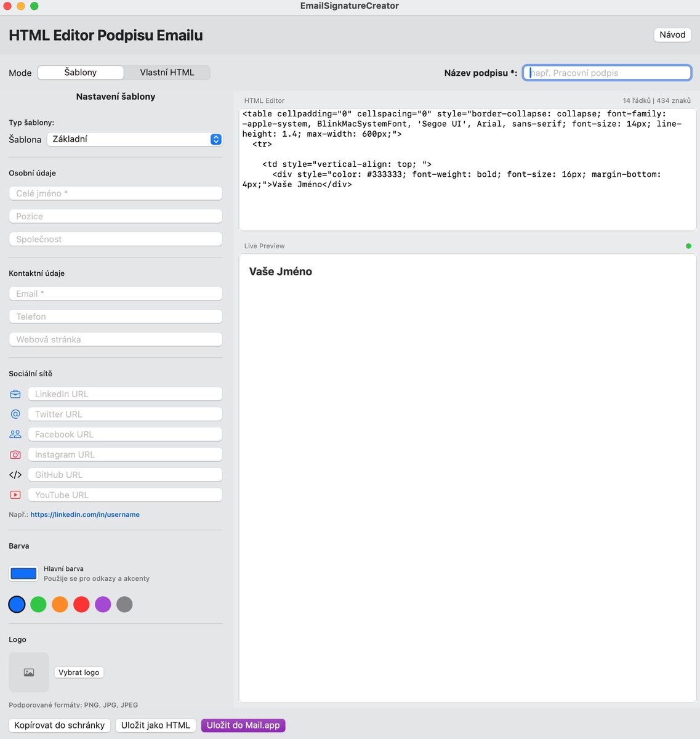Open the Šablona Základní dropdown

pos(134,139)
